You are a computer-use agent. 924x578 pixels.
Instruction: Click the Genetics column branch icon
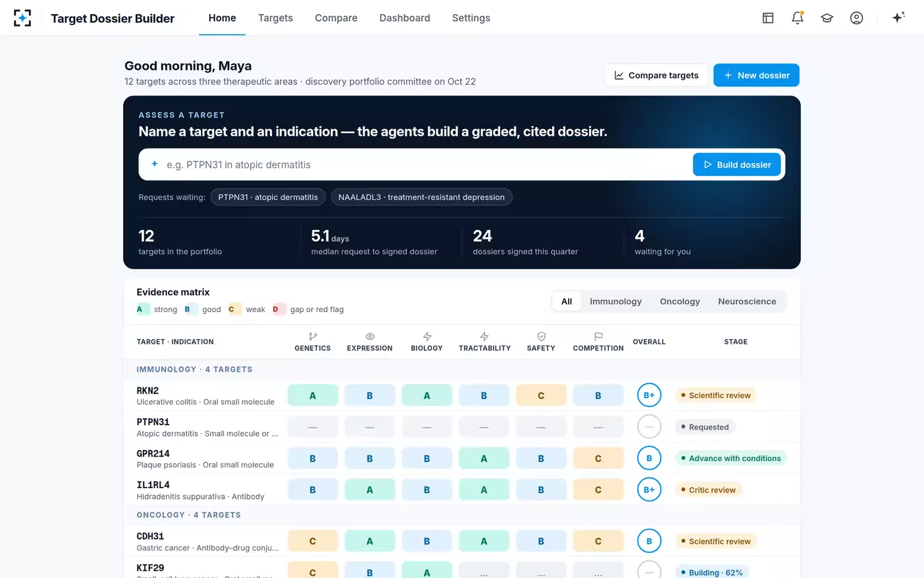[x=312, y=337]
